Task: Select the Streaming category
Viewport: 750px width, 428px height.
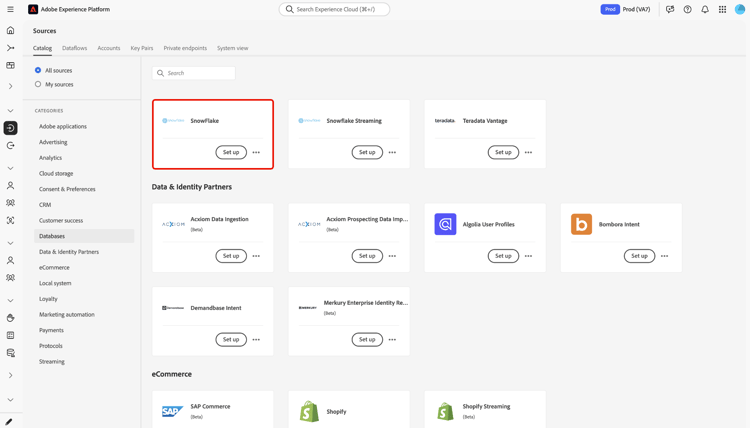Action: [52, 362]
